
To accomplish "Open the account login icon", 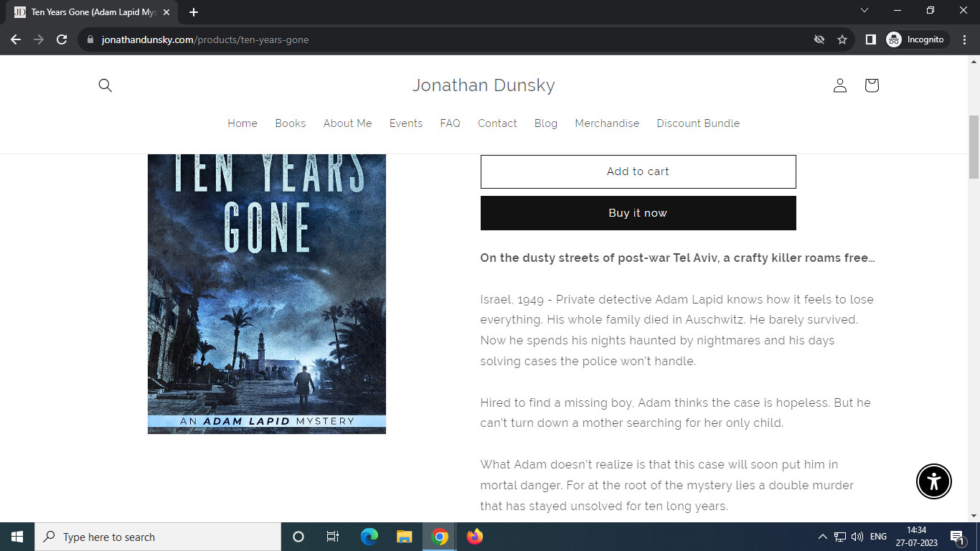I will point(840,85).
